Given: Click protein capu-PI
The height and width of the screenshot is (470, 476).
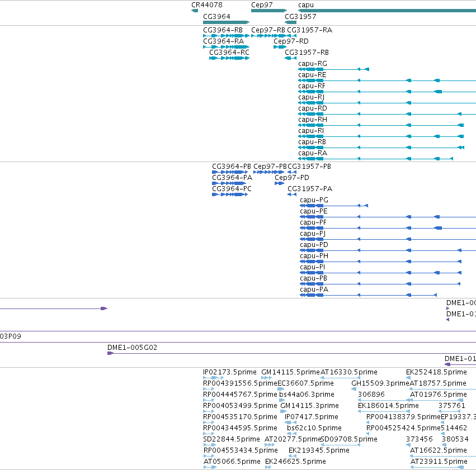Looking at the screenshot, I should pyautogui.click(x=381, y=273).
